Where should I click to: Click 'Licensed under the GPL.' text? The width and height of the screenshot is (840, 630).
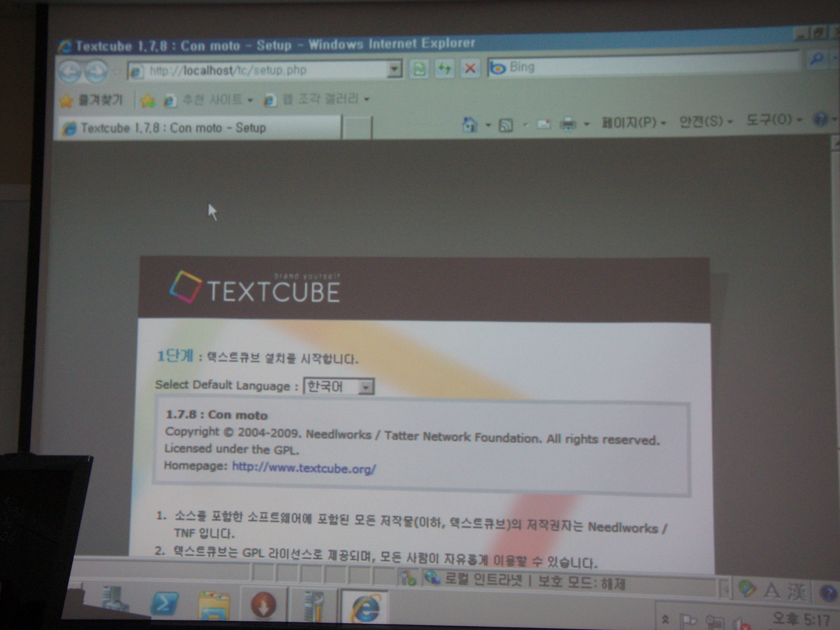(x=232, y=449)
